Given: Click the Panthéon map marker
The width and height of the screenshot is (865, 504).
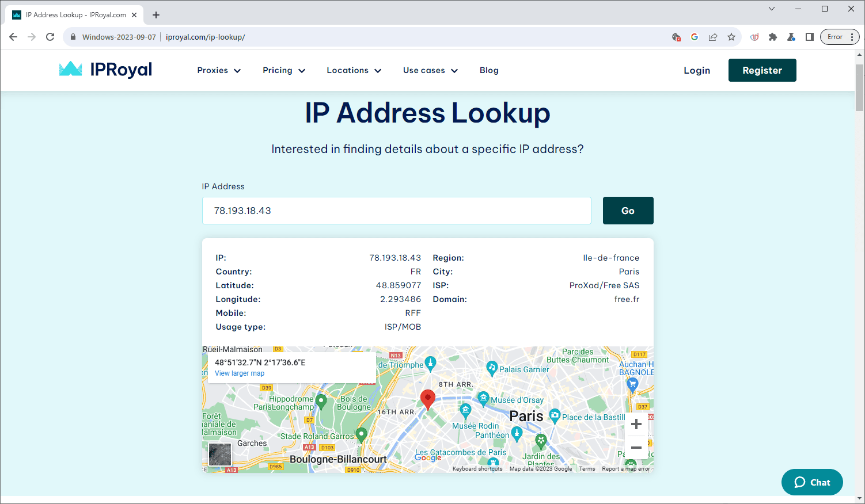Looking at the screenshot, I should coord(517,434).
